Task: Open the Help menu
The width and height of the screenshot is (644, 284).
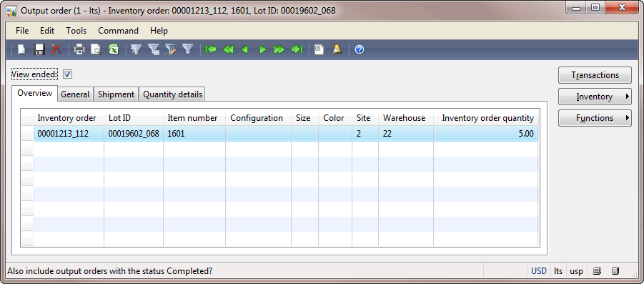Action: click(159, 31)
